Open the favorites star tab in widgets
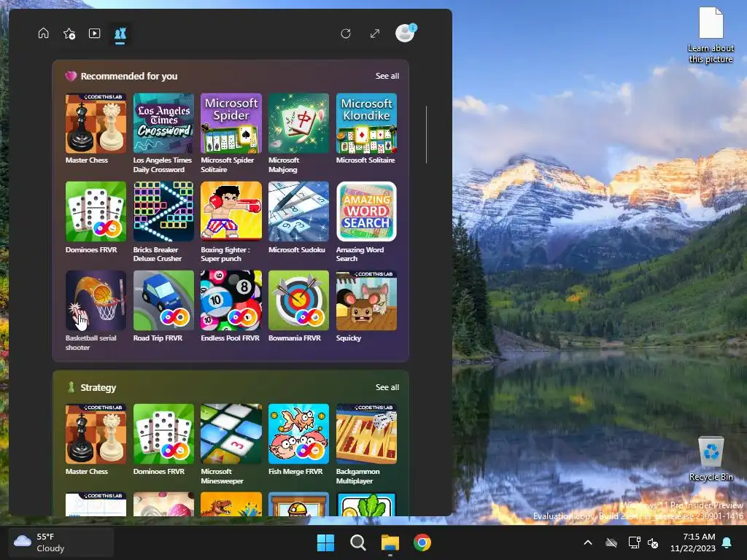 [69, 34]
